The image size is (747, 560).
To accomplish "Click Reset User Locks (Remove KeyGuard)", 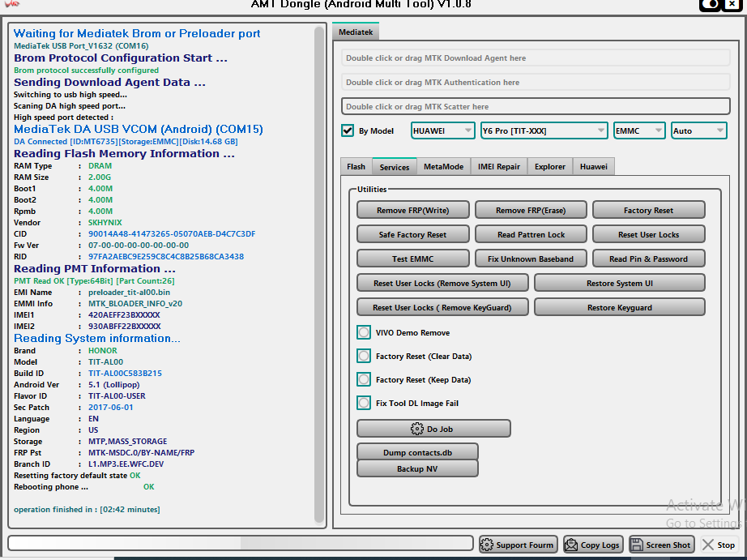I will point(442,307).
